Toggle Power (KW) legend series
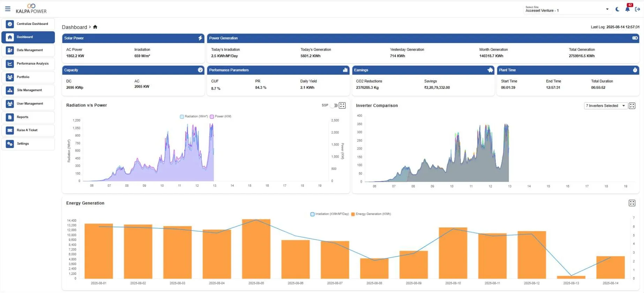The width and height of the screenshot is (644, 293). pos(220,117)
